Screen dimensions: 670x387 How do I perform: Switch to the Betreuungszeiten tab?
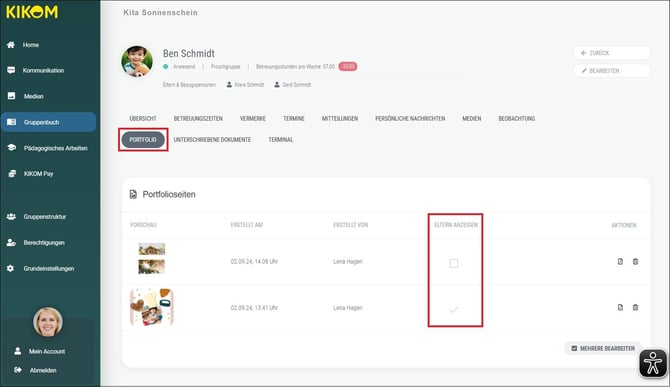pos(198,119)
